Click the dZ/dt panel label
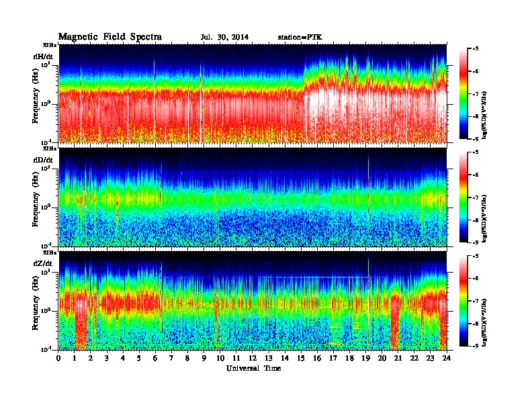532x411 pixels. (x=43, y=263)
